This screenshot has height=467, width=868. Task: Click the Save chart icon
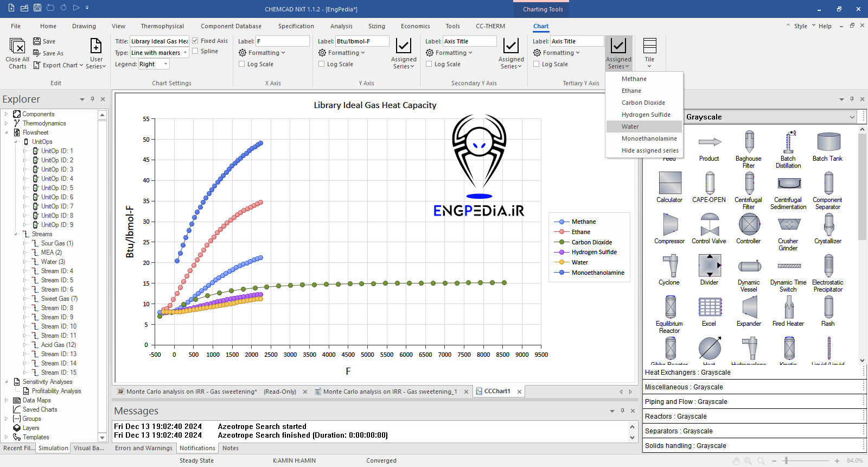[37, 41]
